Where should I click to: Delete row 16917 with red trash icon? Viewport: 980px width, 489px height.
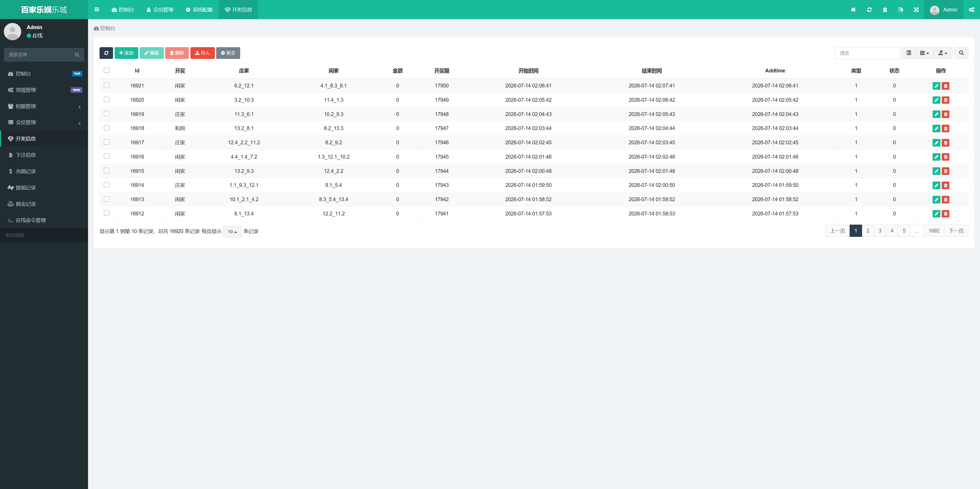945,143
